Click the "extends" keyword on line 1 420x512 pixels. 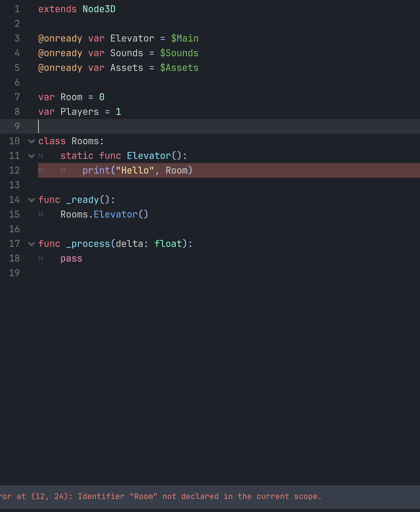pos(58,9)
